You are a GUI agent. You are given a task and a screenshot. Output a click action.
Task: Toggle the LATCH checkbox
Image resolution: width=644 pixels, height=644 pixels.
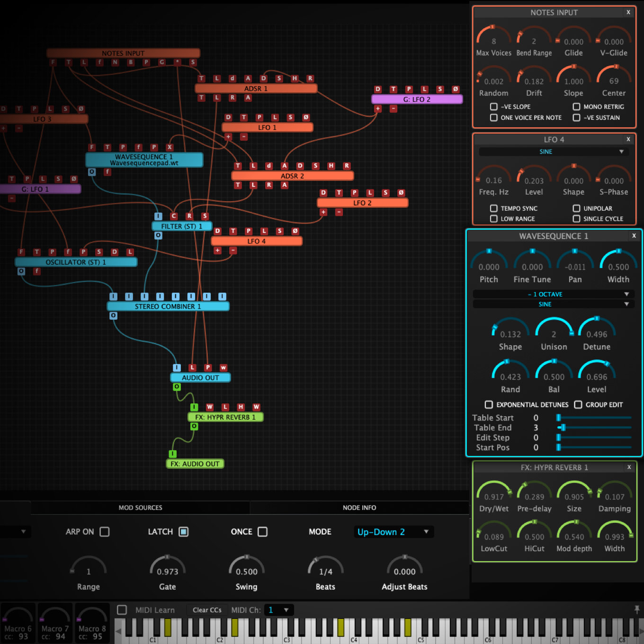coord(183,532)
